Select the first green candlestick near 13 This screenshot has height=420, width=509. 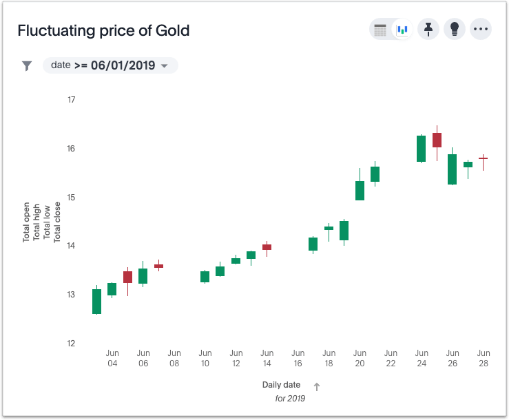tap(96, 302)
